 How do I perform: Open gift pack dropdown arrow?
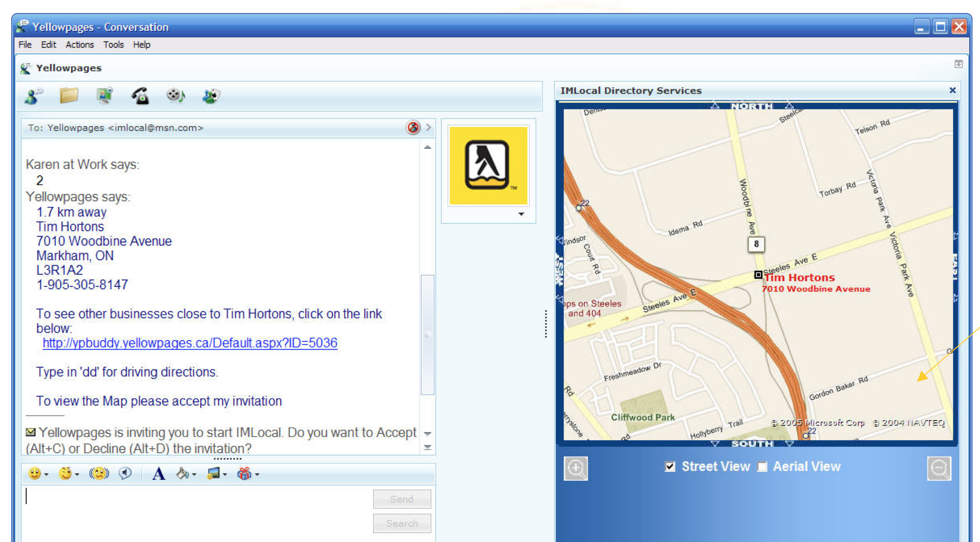(x=257, y=475)
